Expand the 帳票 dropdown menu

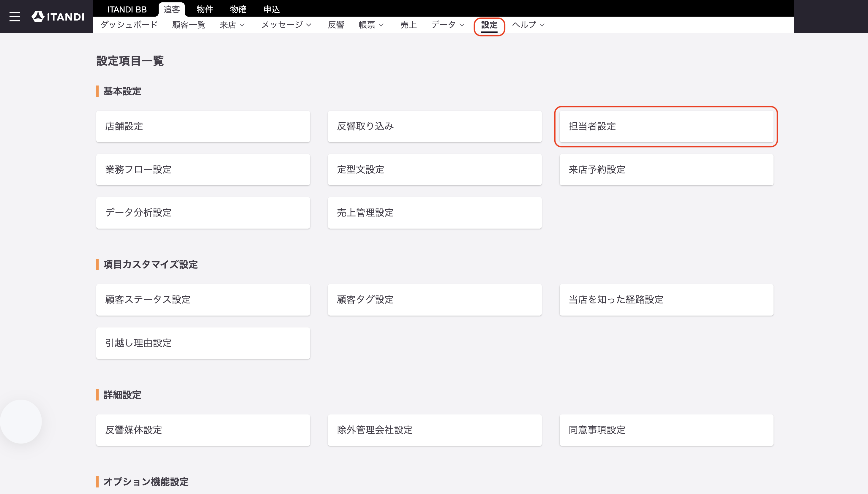point(371,25)
